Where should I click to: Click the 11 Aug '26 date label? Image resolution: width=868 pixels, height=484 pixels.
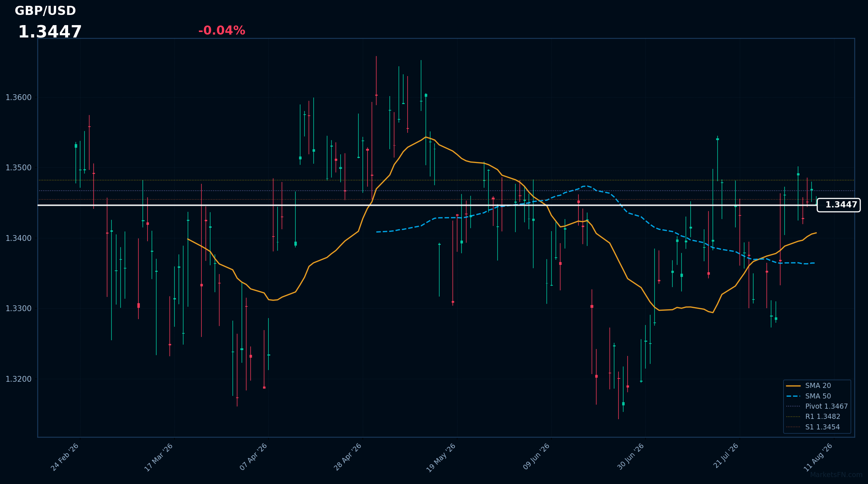818,457
